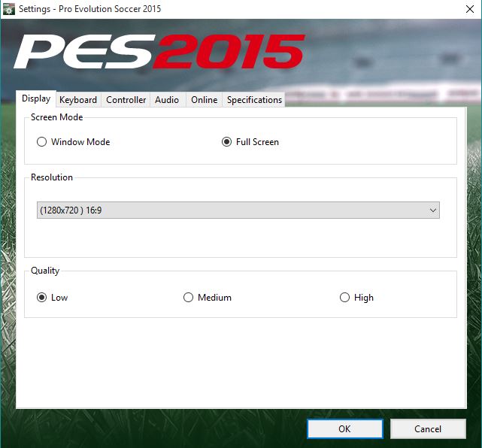Screen dimensions: 482x448
Task: Open the Controller tab
Action: coord(126,100)
